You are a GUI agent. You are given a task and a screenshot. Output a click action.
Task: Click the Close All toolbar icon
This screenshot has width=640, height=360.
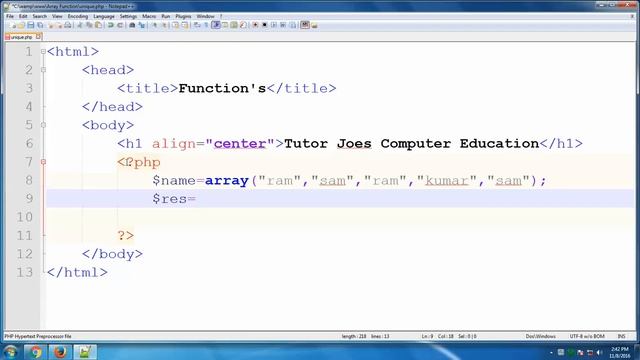59,25
